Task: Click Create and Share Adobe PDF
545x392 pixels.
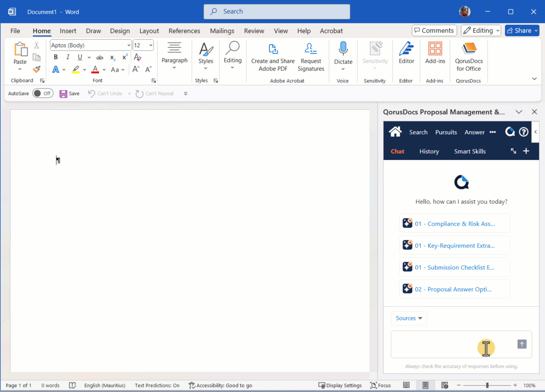Action: pos(273,57)
